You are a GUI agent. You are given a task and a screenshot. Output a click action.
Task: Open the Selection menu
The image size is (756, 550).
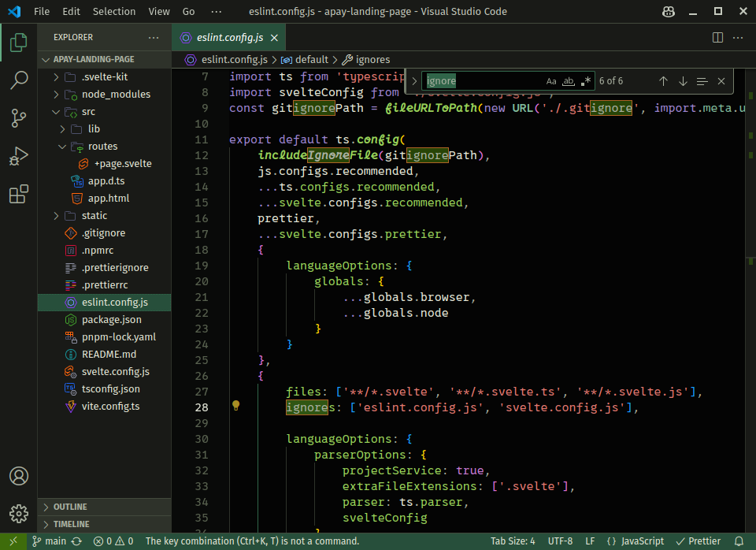click(x=113, y=12)
